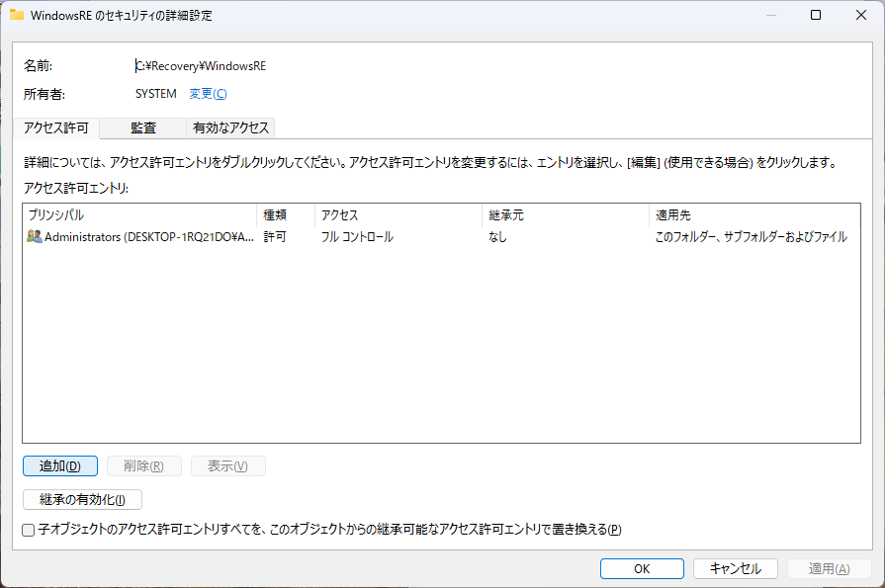Close the advanced security settings dialog
Screen dimensions: 885x588
(861, 16)
